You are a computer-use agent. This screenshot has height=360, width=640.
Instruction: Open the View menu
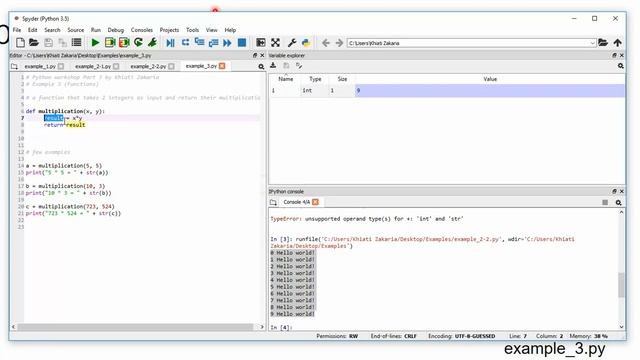tap(211, 30)
